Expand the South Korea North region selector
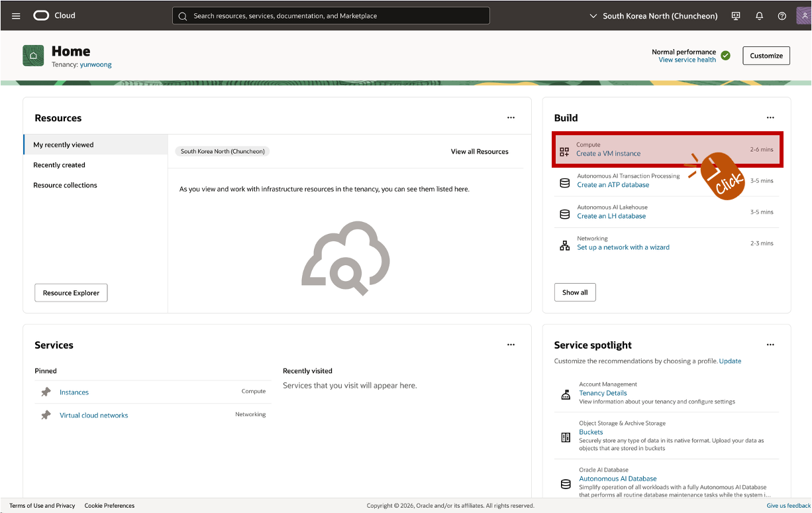The height and width of the screenshot is (513, 812). [x=653, y=16]
